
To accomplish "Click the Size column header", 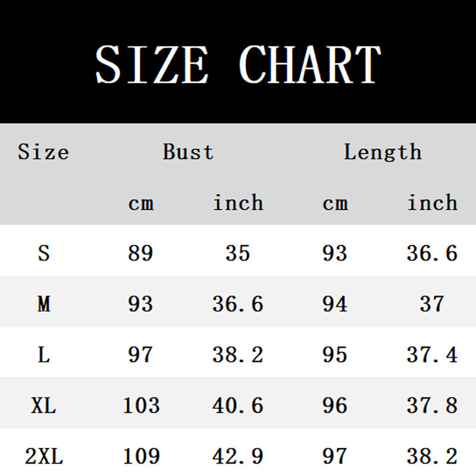I will click(43, 152).
